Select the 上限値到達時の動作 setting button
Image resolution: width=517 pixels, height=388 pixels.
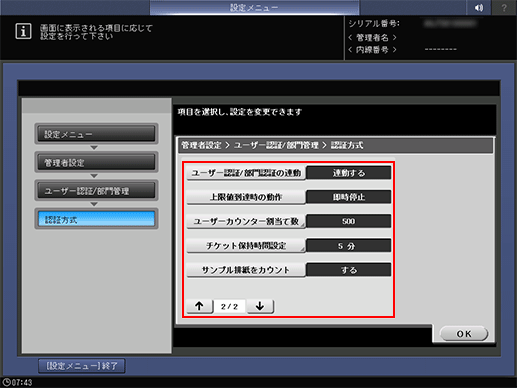coord(246,197)
